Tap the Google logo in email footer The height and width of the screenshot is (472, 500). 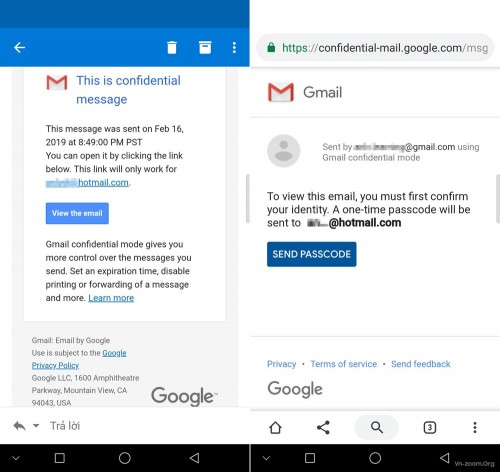coord(184,396)
